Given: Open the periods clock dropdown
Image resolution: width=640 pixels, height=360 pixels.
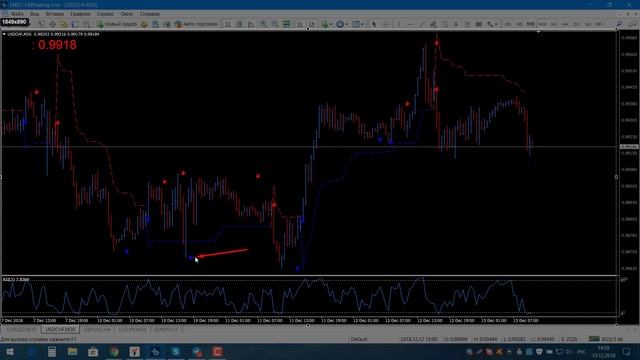Looking at the screenshot, I should 342,24.
